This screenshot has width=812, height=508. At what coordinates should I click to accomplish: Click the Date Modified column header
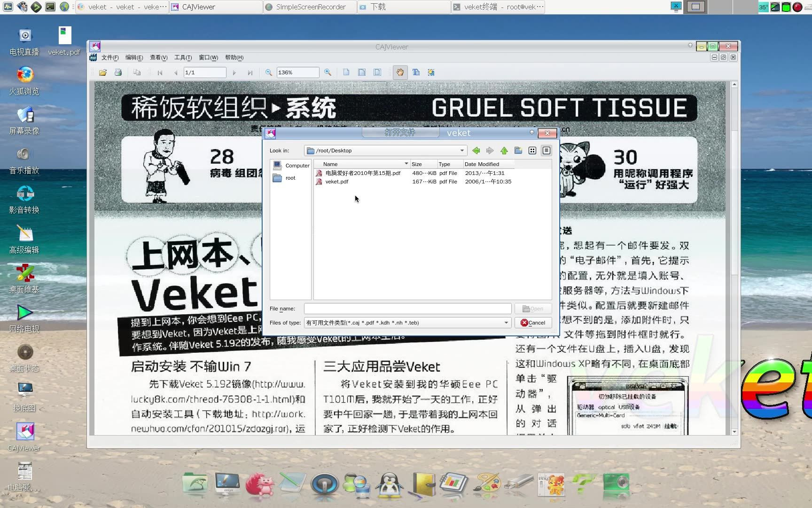coord(488,164)
